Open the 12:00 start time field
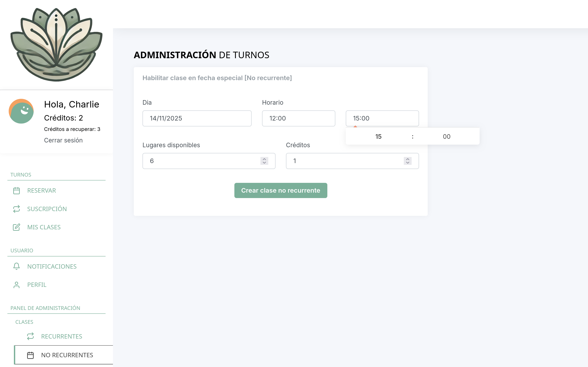This screenshot has width=588, height=367. (298, 118)
